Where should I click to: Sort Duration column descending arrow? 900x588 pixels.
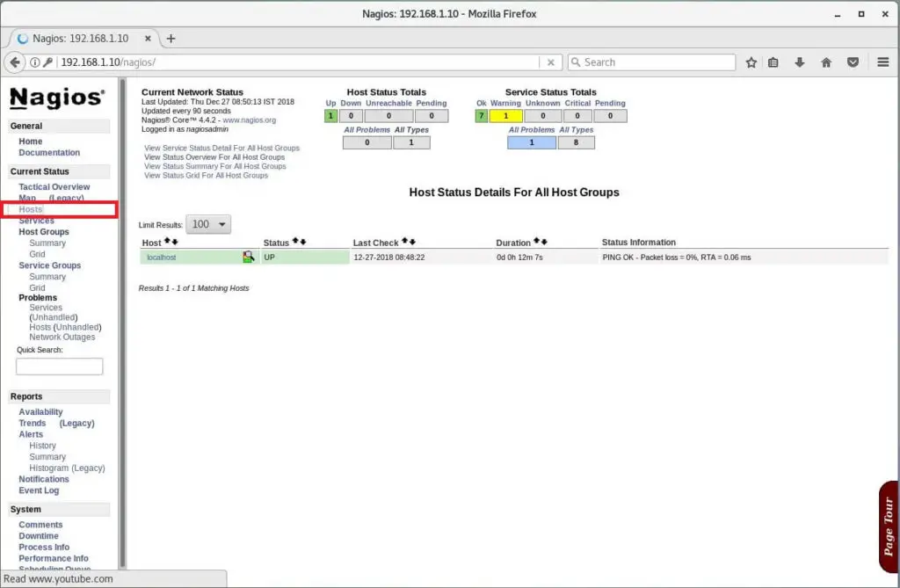[x=543, y=242]
